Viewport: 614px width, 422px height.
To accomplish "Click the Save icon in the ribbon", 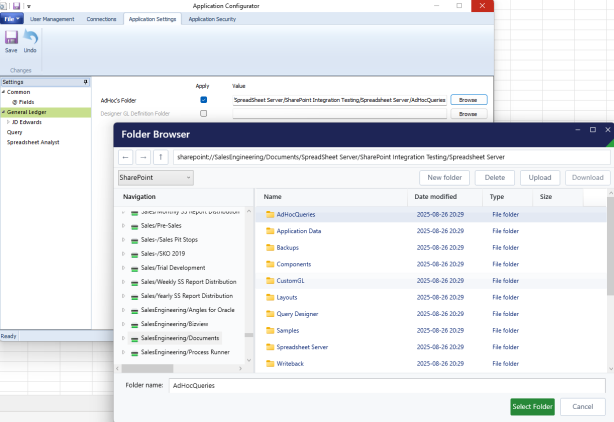I will click(x=11, y=40).
